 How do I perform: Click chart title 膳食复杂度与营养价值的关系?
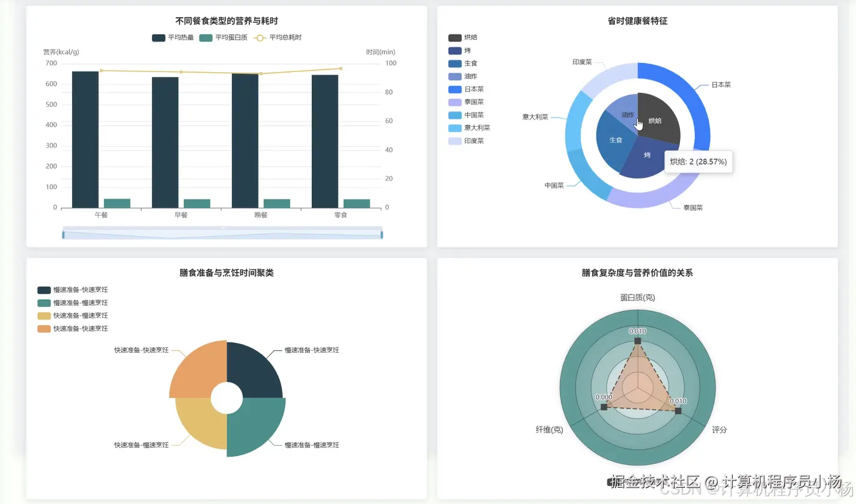click(x=637, y=273)
